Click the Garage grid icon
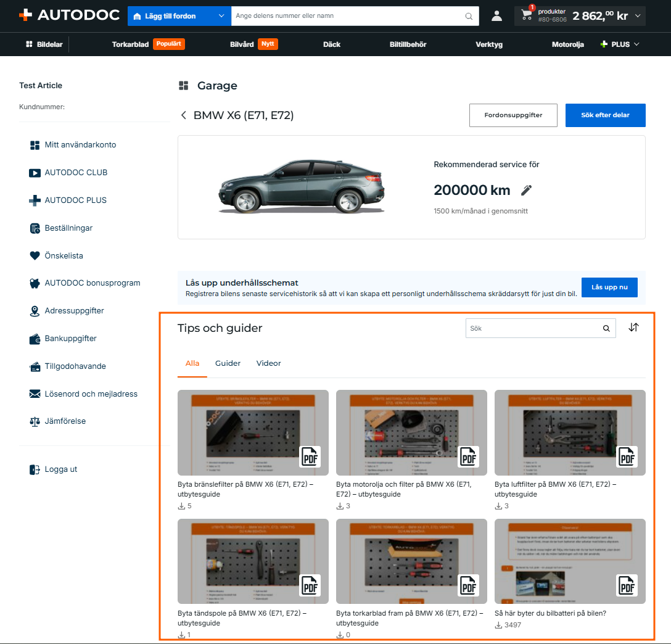Screen dimensions: 671x644 [x=184, y=86]
